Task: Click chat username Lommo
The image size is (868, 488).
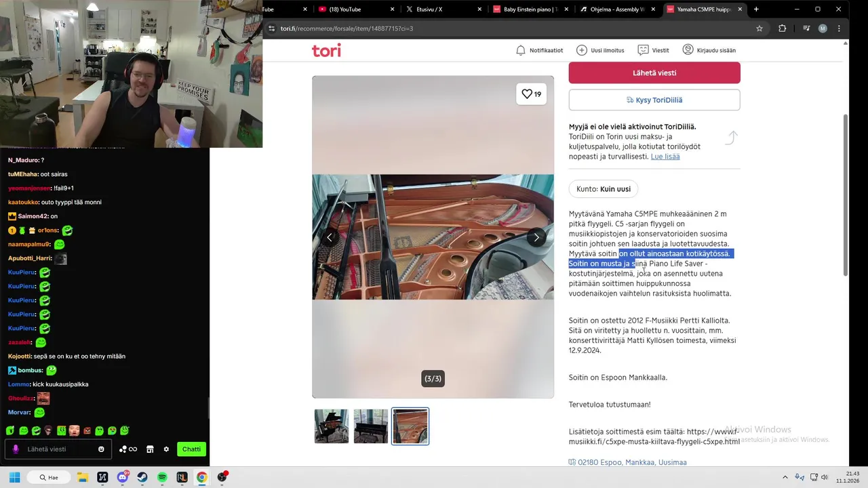Action: [x=18, y=384]
